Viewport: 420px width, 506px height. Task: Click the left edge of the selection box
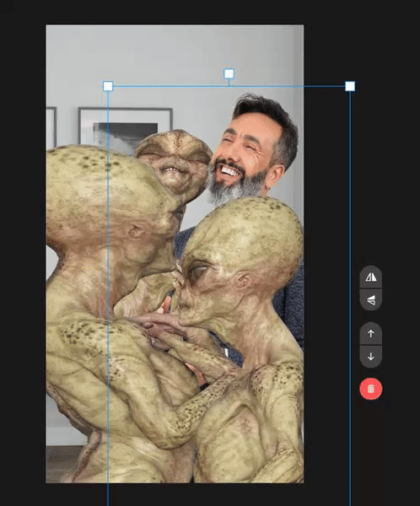point(108,290)
